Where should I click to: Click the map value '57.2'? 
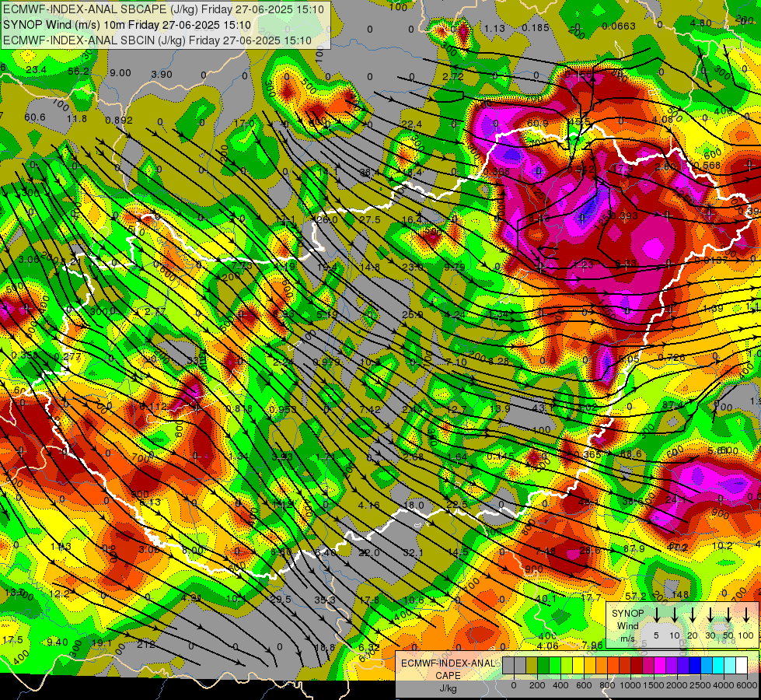point(635,596)
